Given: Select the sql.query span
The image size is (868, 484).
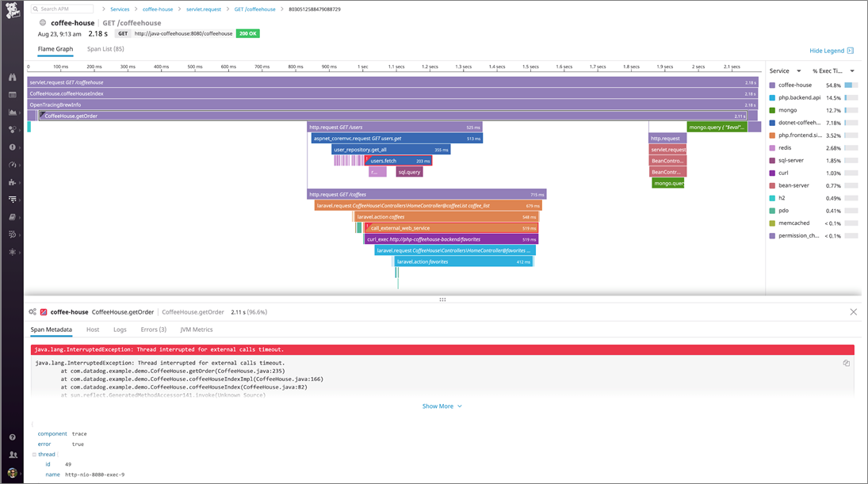Looking at the screenshot, I should [x=409, y=172].
